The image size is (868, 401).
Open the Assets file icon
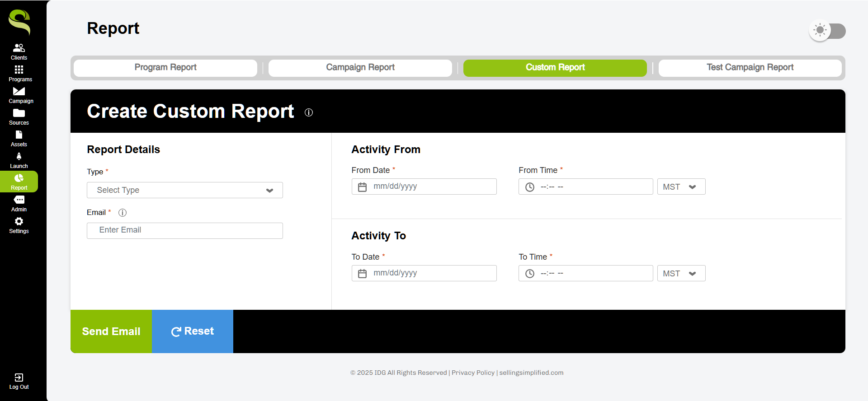(x=19, y=135)
